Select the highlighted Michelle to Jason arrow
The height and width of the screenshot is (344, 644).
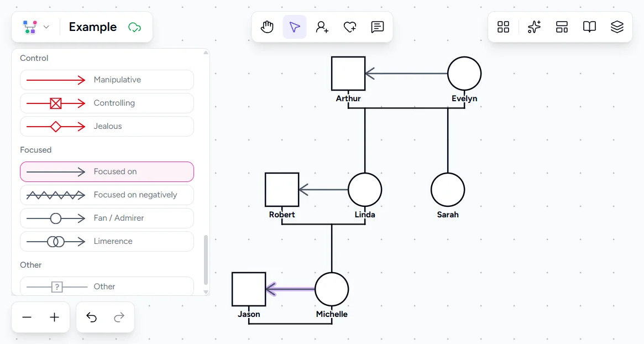[290, 289]
